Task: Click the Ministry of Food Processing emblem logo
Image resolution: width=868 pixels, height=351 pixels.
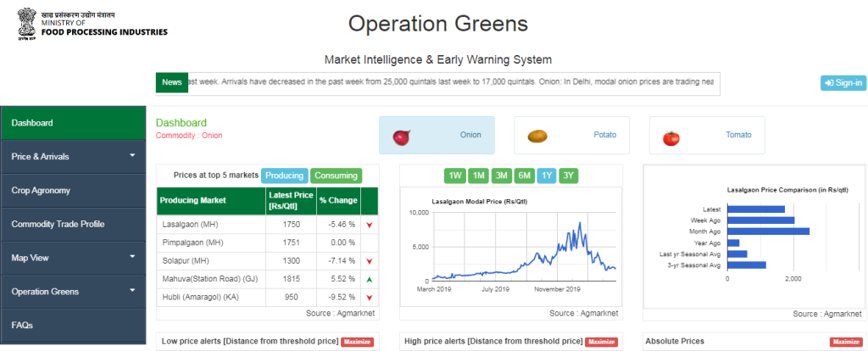Action: click(26, 25)
